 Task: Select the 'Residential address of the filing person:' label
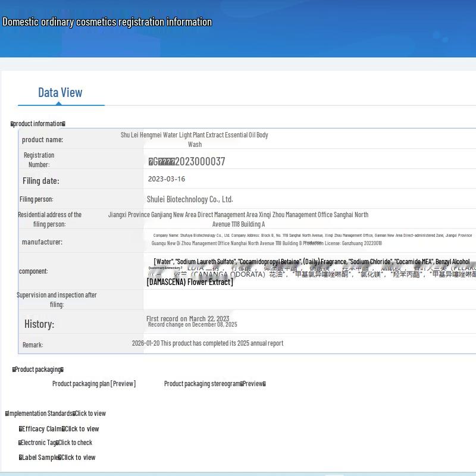[x=50, y=219]
